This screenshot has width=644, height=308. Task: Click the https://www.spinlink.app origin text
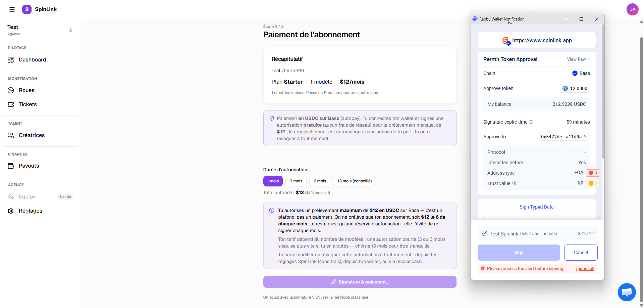[x=542, y=41]
